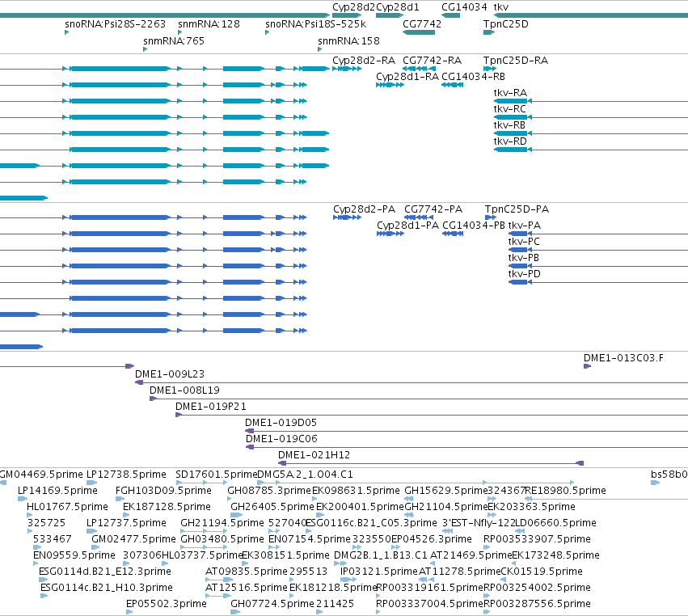Select the LP14169.5prime EST label
The width and height of the screenshot is (688, 616).
pos(57,491)
